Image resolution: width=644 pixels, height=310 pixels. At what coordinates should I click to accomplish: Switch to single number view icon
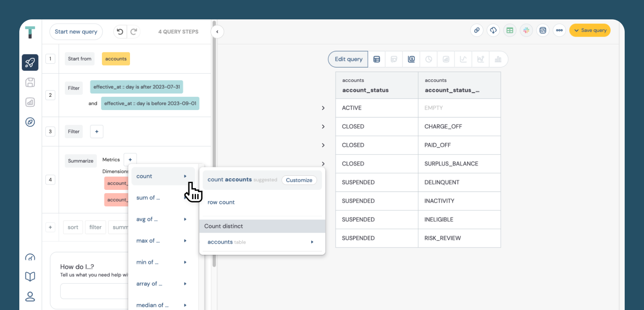(x=411, y=59)
